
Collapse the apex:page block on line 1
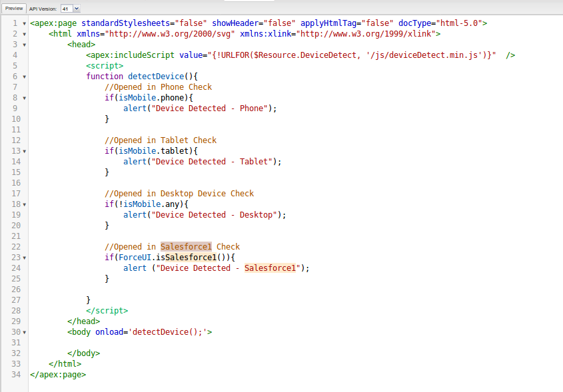point(25,23)
